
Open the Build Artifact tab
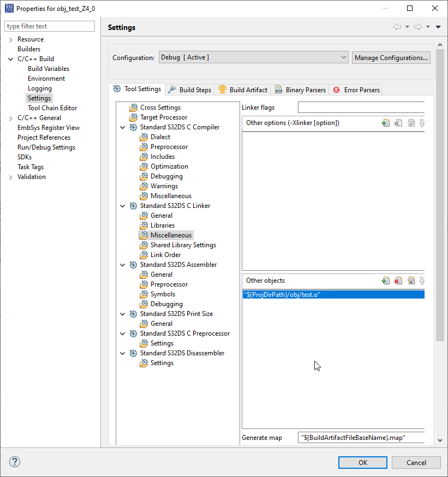click(x=243, y=90)
